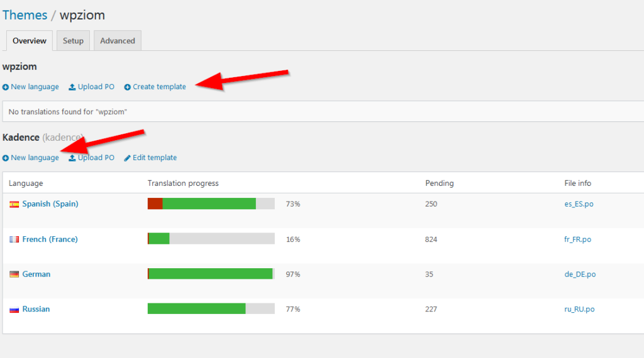Open the Russian translation link
This screenshot has width=644, height=358.
tap(36, 309)
